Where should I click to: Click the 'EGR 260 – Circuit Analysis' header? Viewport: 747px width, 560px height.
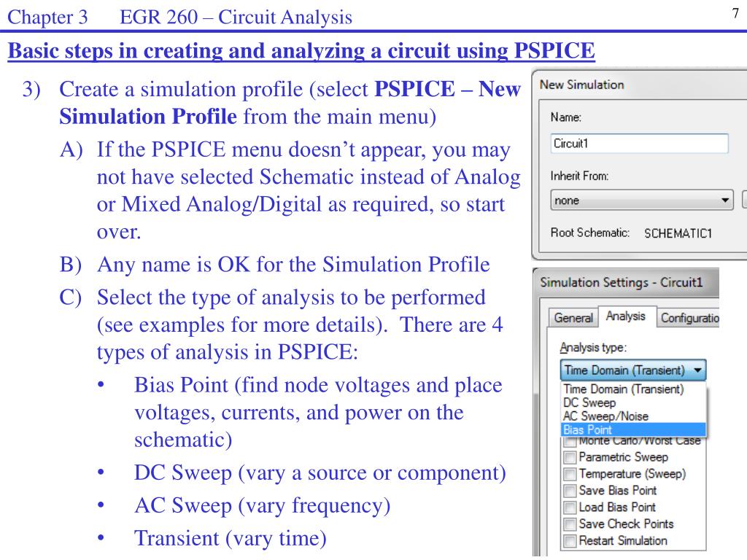236,17
